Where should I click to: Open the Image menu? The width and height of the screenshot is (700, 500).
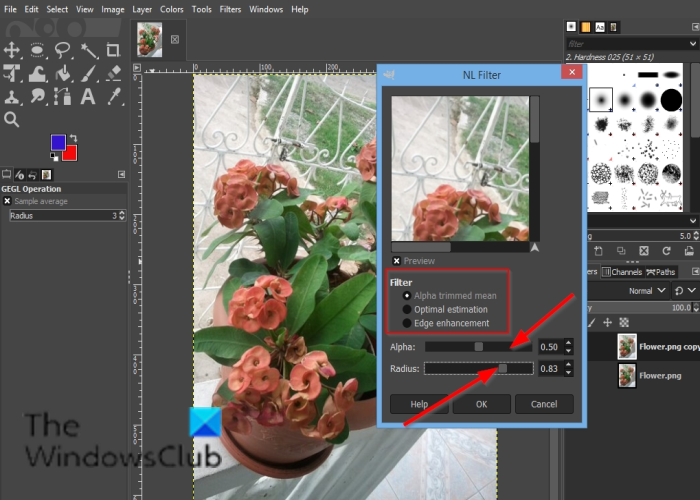coord(112,9)
